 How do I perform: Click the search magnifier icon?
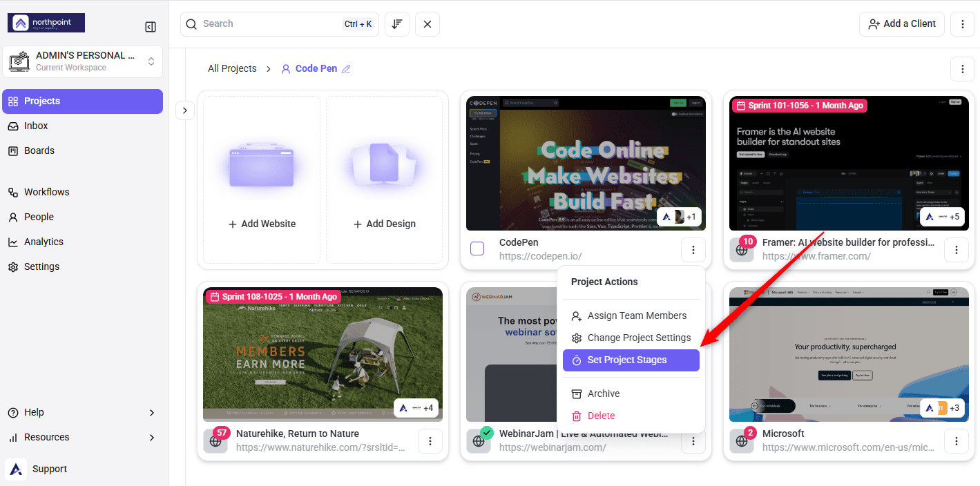tap(191, 23)
